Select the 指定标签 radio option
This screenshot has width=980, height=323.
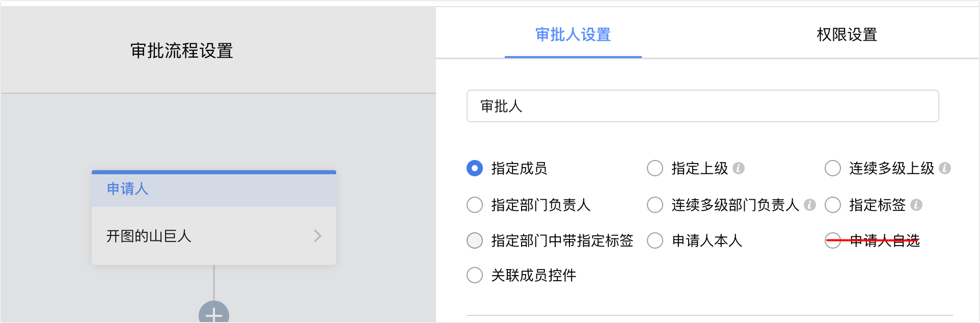coord(833,205)
